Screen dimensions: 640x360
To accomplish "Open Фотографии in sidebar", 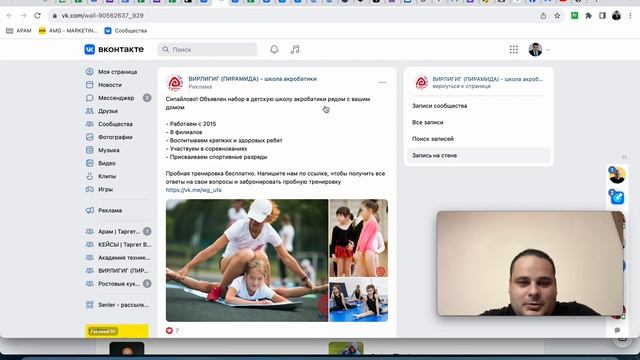I will pos(115,137).
